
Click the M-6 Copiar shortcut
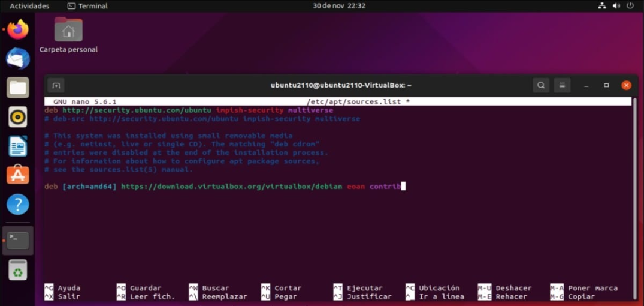pyautogui.click(x=573, y=296)
